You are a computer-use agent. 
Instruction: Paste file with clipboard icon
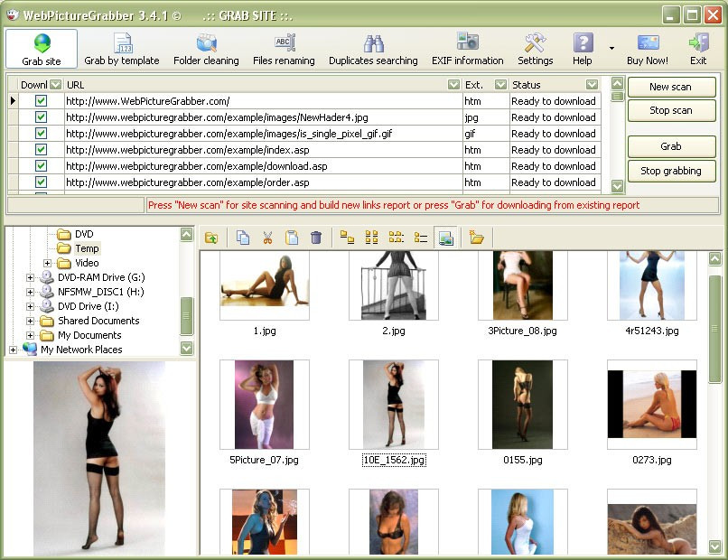[292, 238]
